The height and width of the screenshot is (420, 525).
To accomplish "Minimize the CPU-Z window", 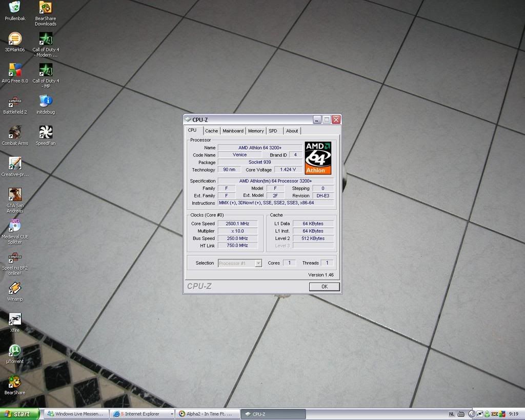I will (x=317, y=119).
